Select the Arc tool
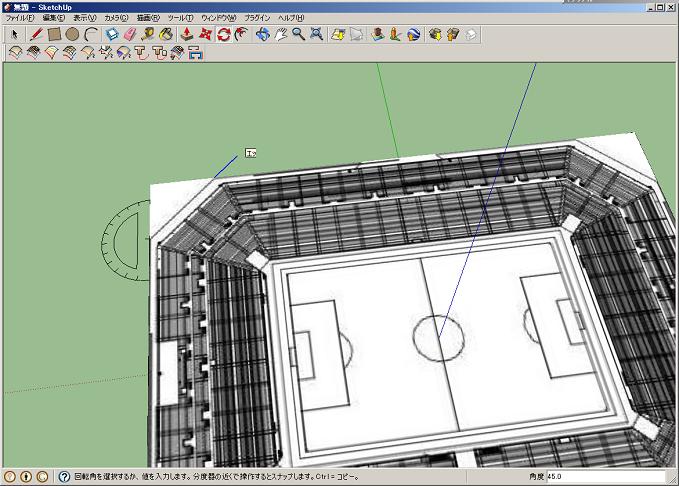The image size is (679, 486). 91,34
